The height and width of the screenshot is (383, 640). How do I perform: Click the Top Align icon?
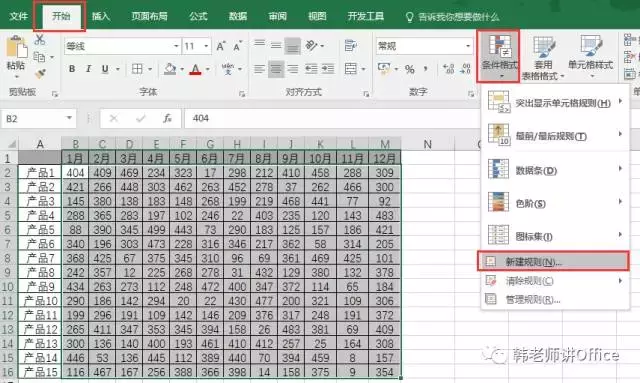click(260, 43)
